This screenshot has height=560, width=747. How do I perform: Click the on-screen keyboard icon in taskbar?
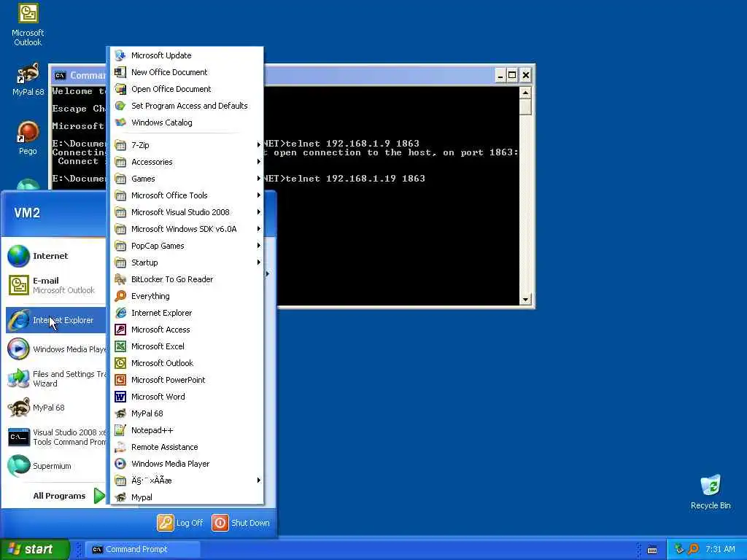[x=652, y=550]
